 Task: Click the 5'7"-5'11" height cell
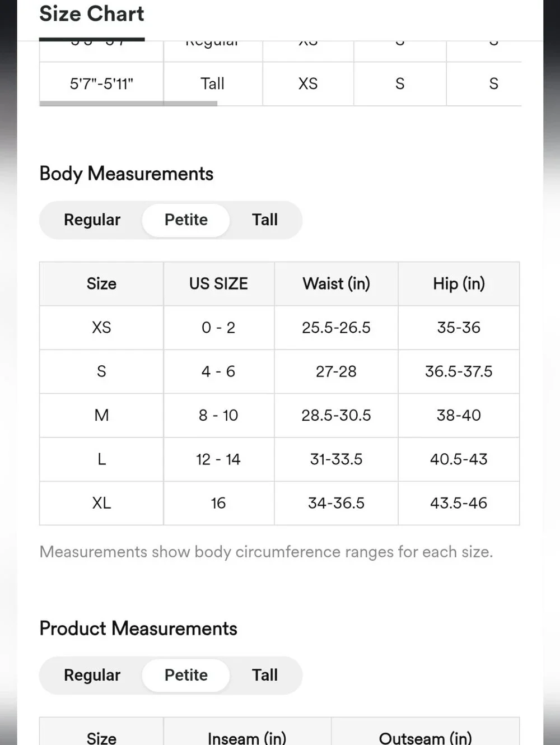(101, 83)
